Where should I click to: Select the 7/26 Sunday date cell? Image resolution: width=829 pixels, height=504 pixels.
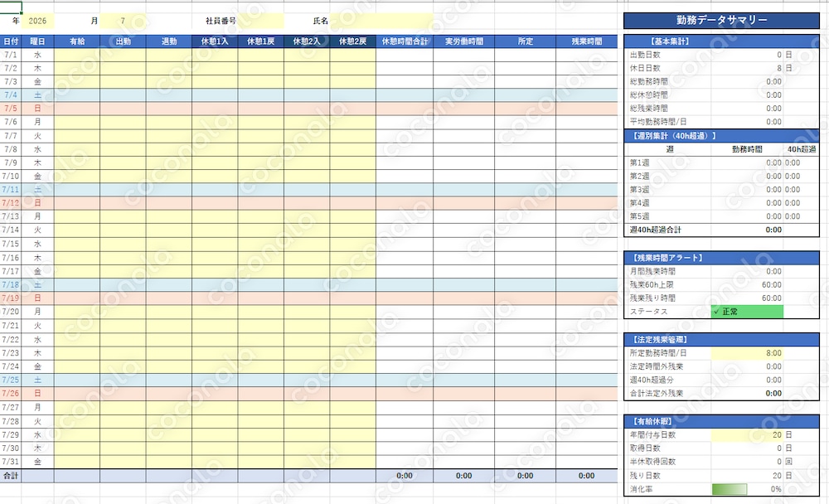tap(11, 394)
